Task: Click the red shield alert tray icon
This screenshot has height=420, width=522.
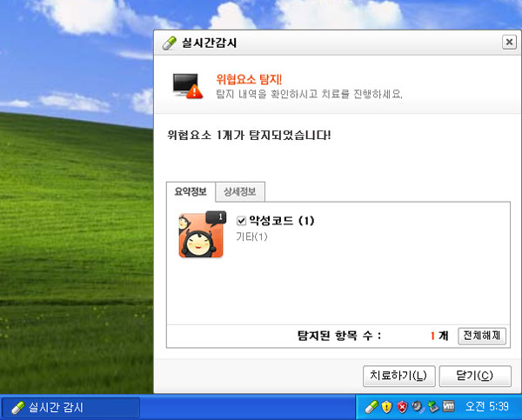Action: pyautogui.click(x=401, y=406)
